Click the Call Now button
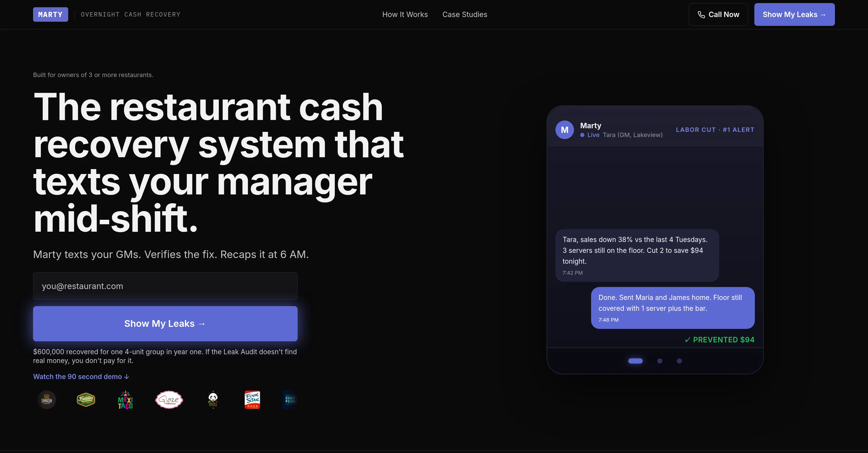The image size is (868, 453). point(718,14)
